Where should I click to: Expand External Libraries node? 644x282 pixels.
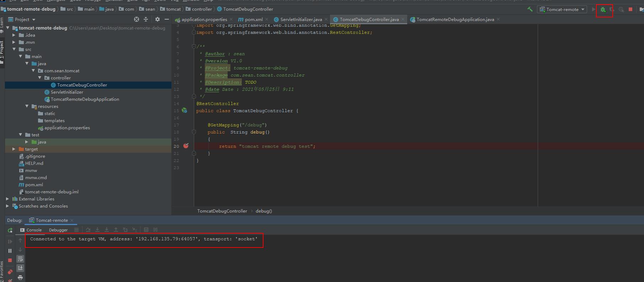coord(7,199)
